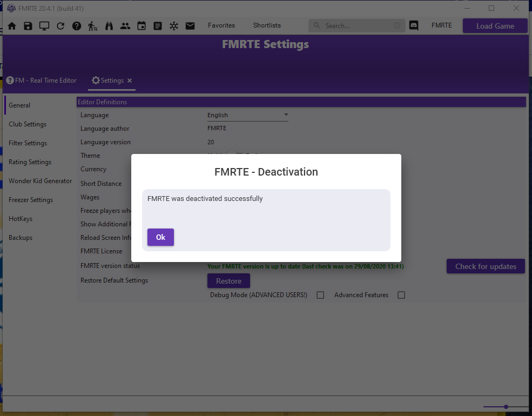Click the FMRTE menu item
The height and width of the screenshot is (416, 532).
tap(442, 25)
